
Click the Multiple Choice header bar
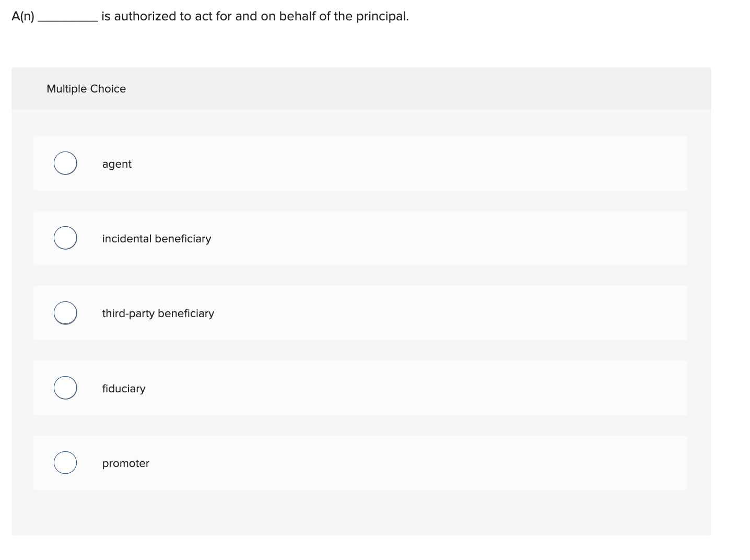(361, 88)
